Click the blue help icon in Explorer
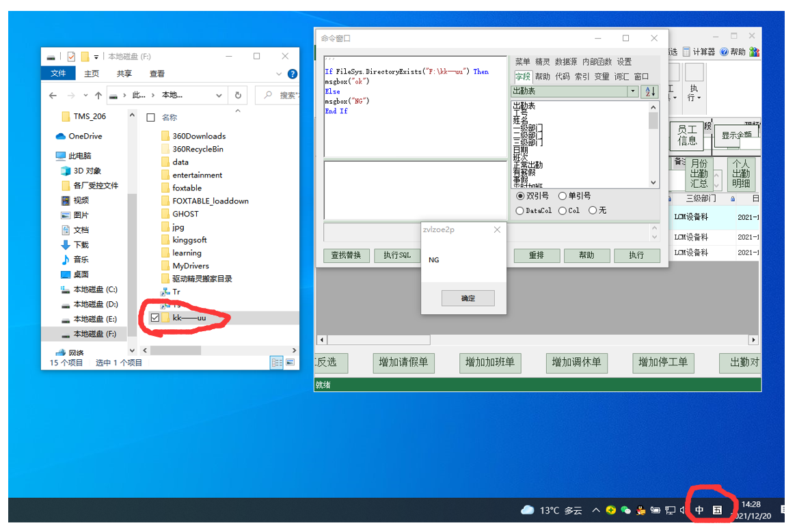797x532 pixels. tap(292, 74)
